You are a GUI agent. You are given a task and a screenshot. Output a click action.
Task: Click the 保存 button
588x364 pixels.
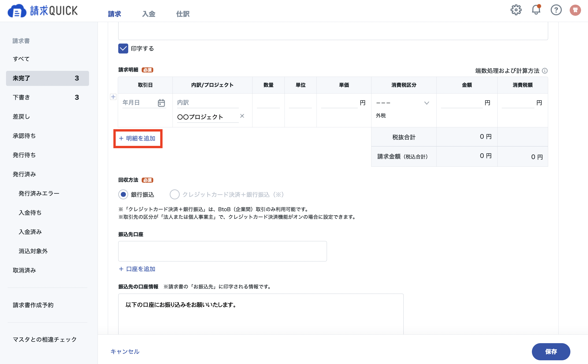551,352
